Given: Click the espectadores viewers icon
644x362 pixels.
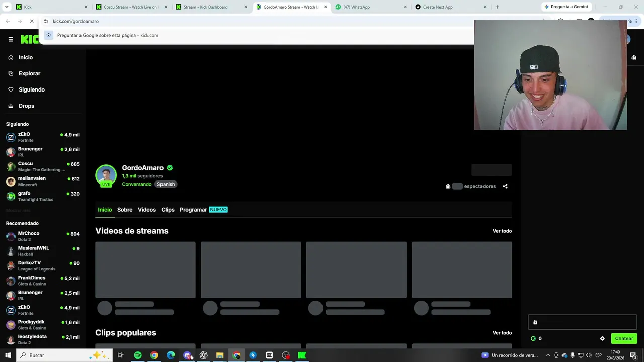Looking at the screenshot, I should (448, 186).
